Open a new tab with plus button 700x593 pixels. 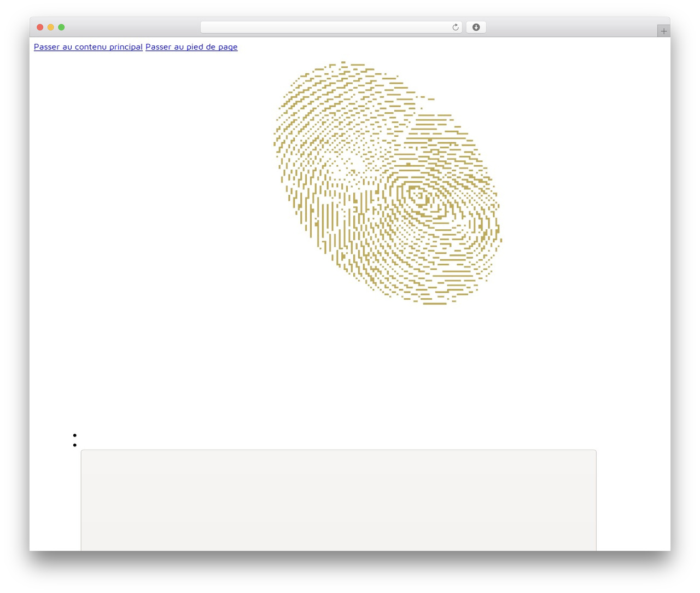click(x=663, y=31)
